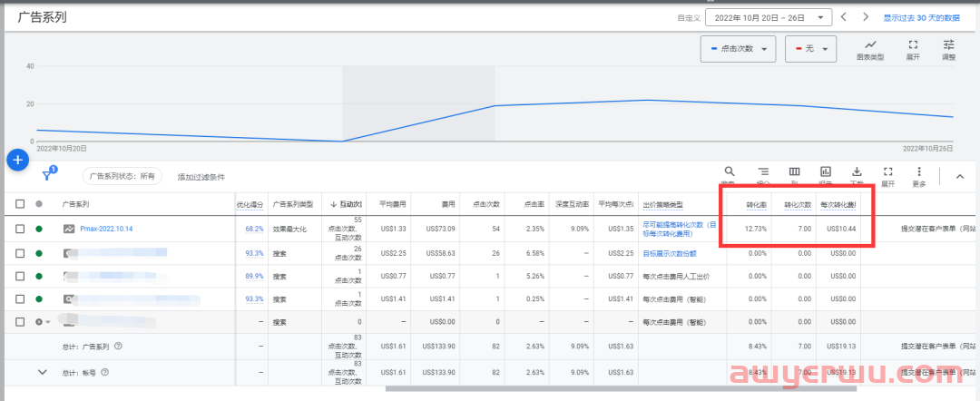Go to the next date range arrow
Screen dimensions: 980x401
coord(866,17)
